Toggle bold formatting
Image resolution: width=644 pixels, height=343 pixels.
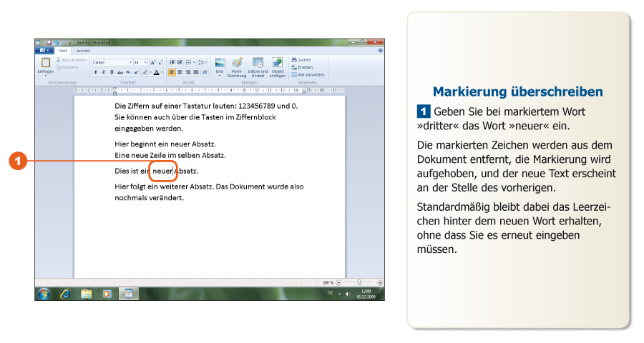pos(95,72)
